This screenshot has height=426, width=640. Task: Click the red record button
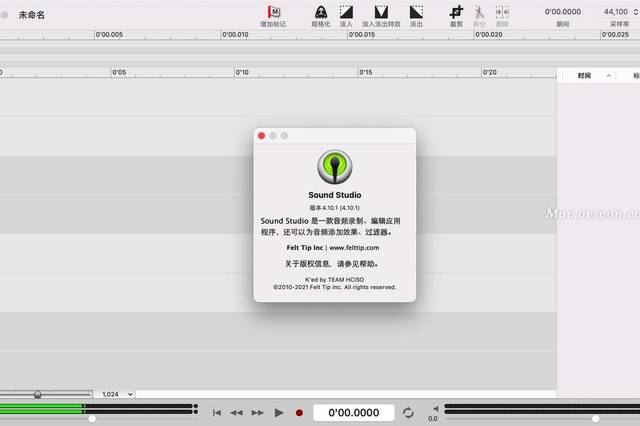click(x=299, y=413)
